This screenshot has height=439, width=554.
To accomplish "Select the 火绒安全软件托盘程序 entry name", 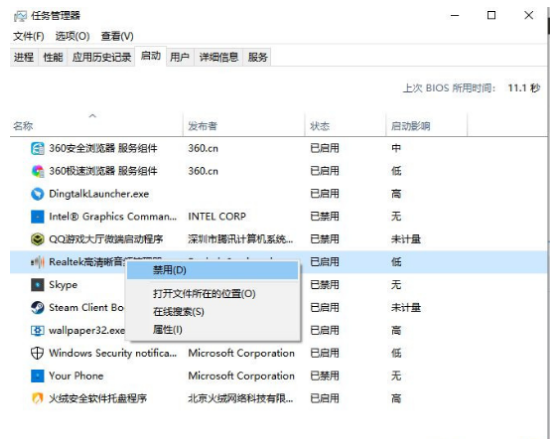I will pos(98,398).
